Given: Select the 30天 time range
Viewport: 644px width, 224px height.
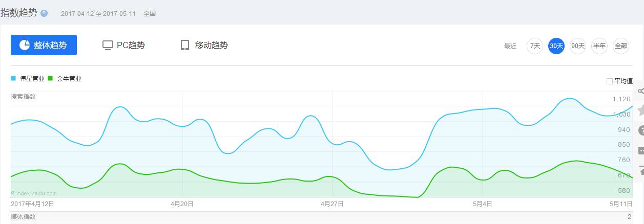Looking at the screenshot, I should click(556, 46).
